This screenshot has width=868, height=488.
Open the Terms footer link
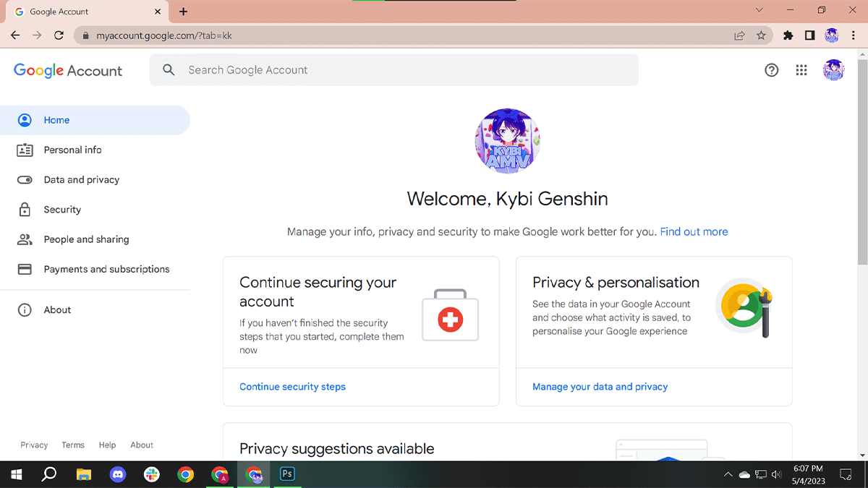coord(73,445)
